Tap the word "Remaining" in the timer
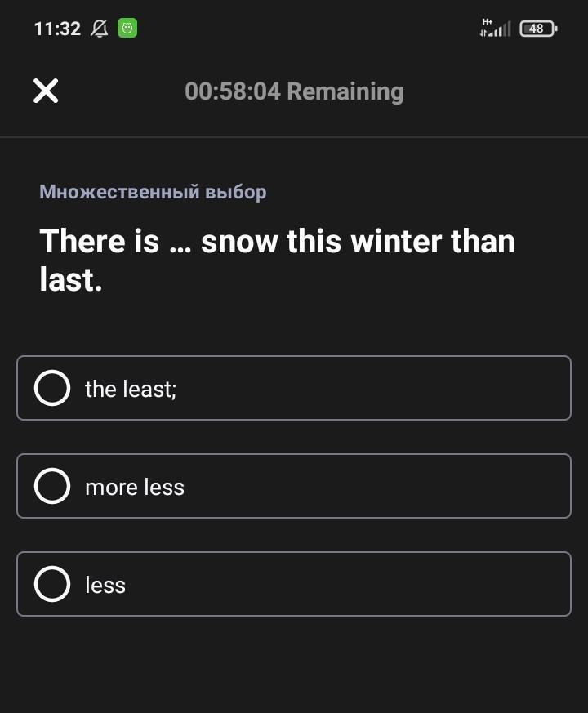Viewport: 588px width, 713px height. (345, 92)
